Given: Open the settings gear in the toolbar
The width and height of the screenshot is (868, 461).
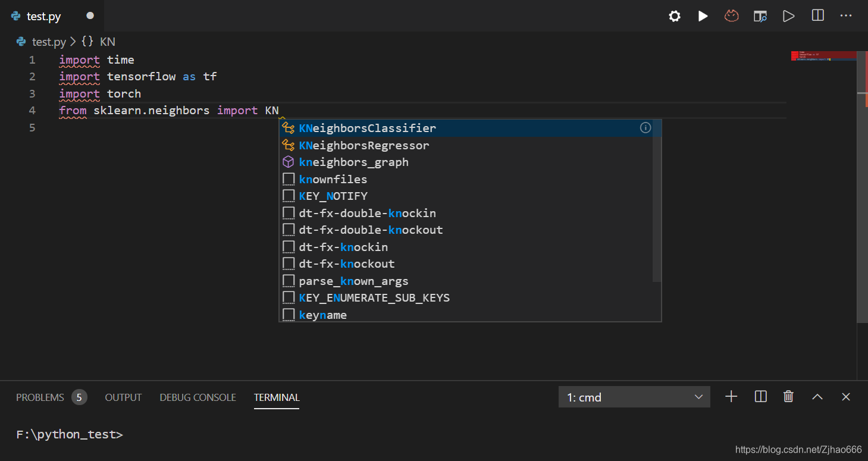Looking at the screenshot, I should point(674,15).
